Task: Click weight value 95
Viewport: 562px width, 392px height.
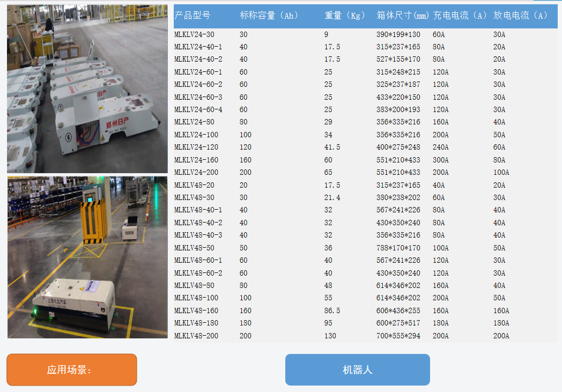Action: (x=328, y=323)
